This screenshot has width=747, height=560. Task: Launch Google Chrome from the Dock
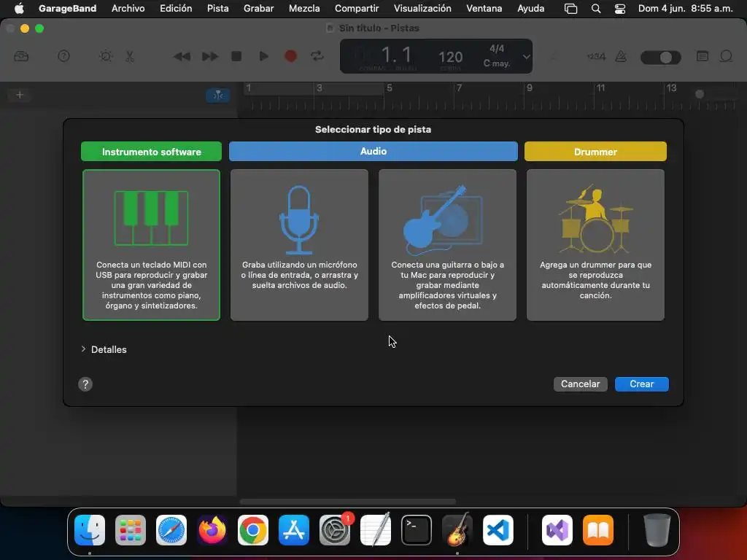(253, 530)
